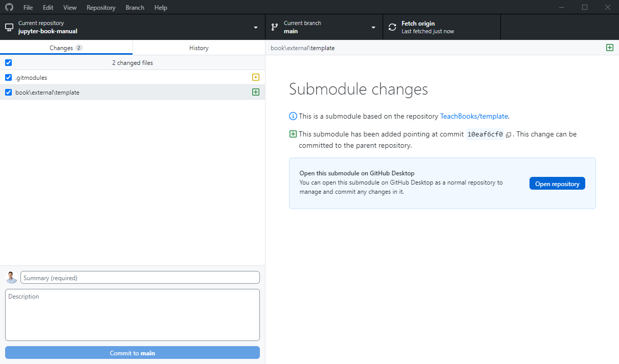Click the green plus icon above the diff view
The height and width of the screenshot is (364, 619).
click(x=610, y=48)
